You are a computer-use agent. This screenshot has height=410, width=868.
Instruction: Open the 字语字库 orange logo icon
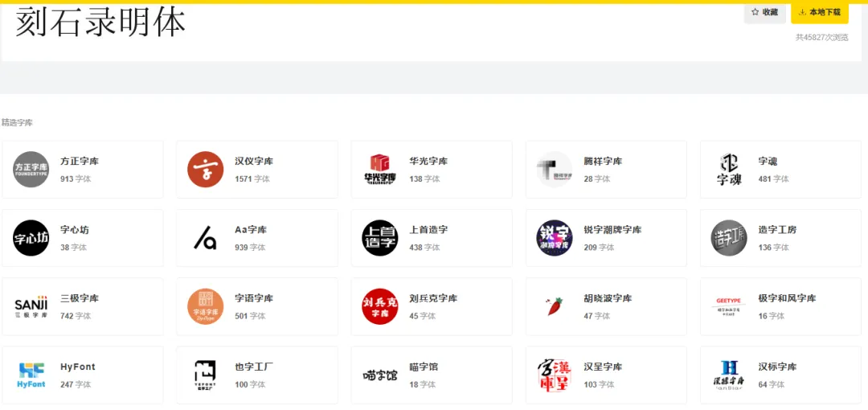point(206,306)
